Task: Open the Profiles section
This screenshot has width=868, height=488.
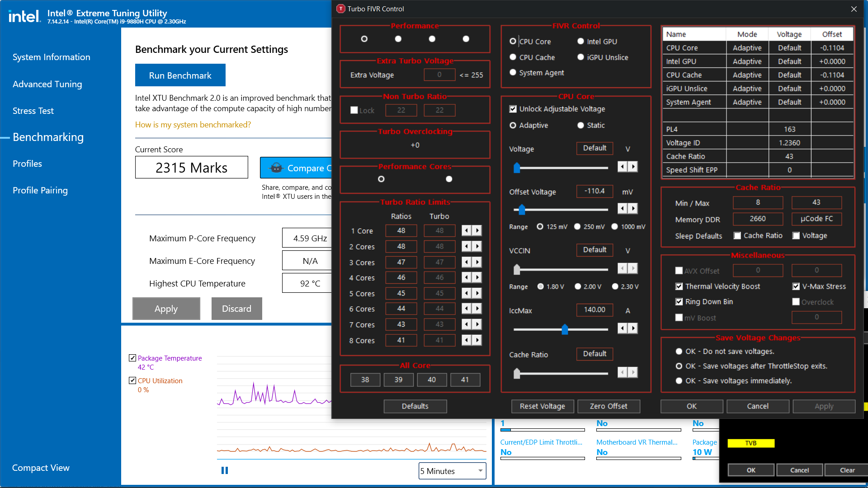Action: tap(27, 164)
